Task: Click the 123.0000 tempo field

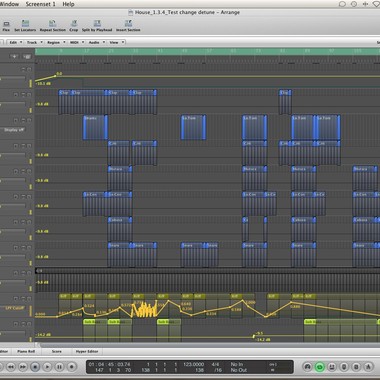Action: click(x=194, y=364)
